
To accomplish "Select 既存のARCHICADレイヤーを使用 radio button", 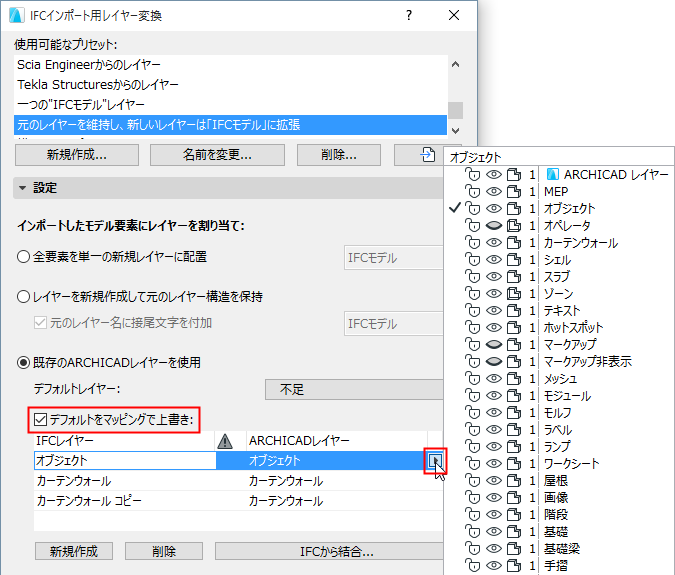I will click(x=23, y=363).
